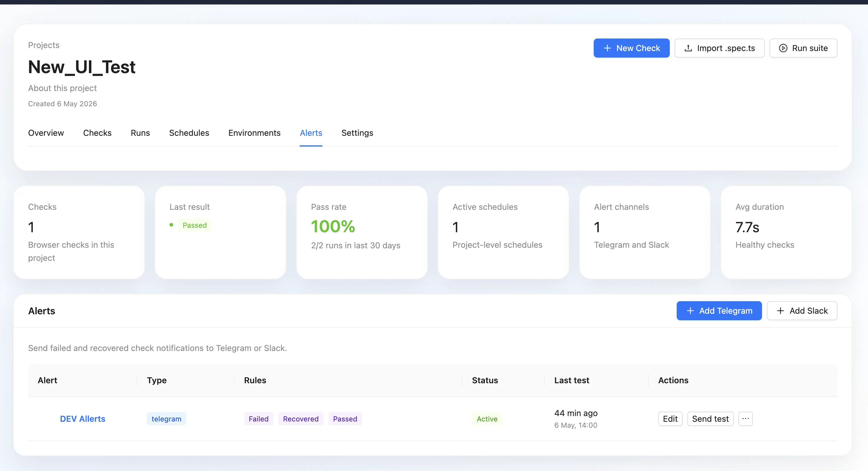The height and width of the screenshot is (471, 868).
Task: Click the Import .spec.ts button
Action: 719,48
